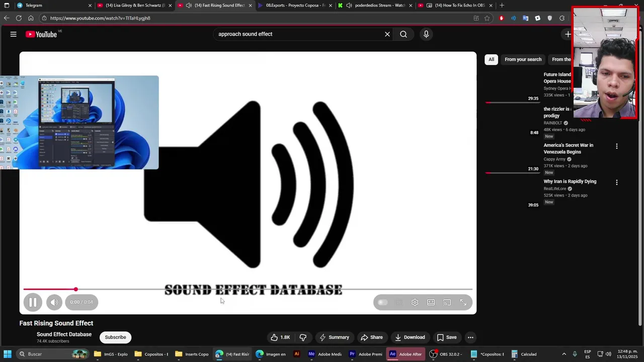Open OBS 32.0.2 from taskbar
This screenshot has height=362, width=644.
pyautogui.click(x=446, y=354)
